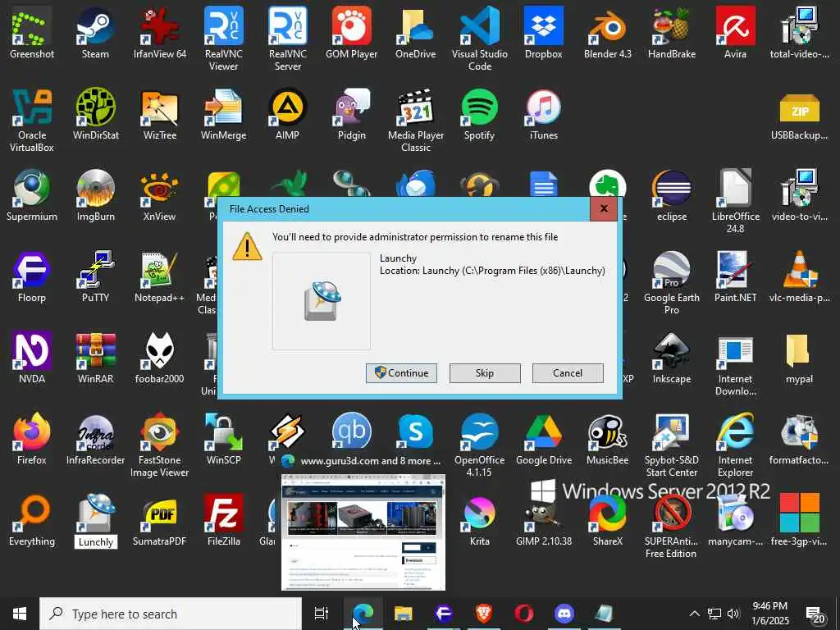Open Inkscape shortcut
Screen dimensions: 840x630
(671, 358)
